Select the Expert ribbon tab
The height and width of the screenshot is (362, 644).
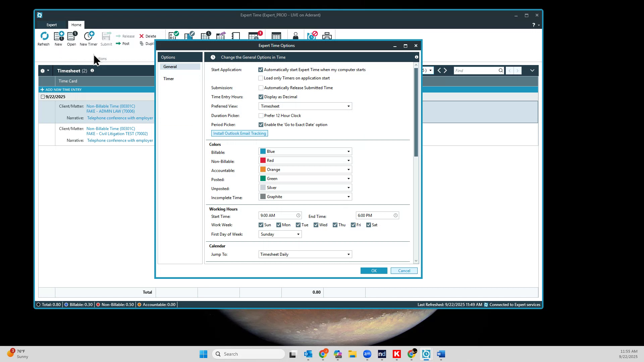tap(52, 24)
